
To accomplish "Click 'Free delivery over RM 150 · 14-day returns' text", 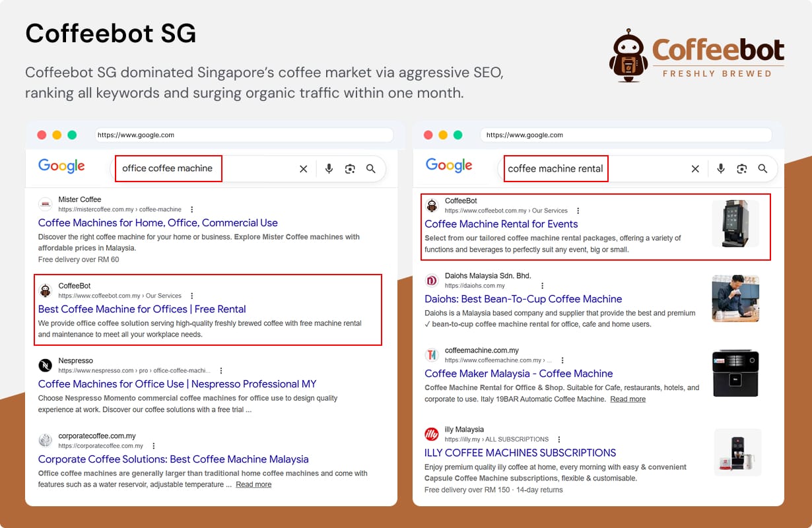I will coord(494,490).
